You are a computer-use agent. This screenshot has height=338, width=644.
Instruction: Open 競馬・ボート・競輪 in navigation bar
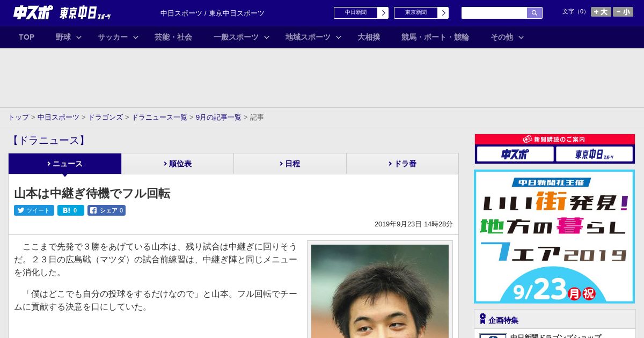[x=435, y=37]
